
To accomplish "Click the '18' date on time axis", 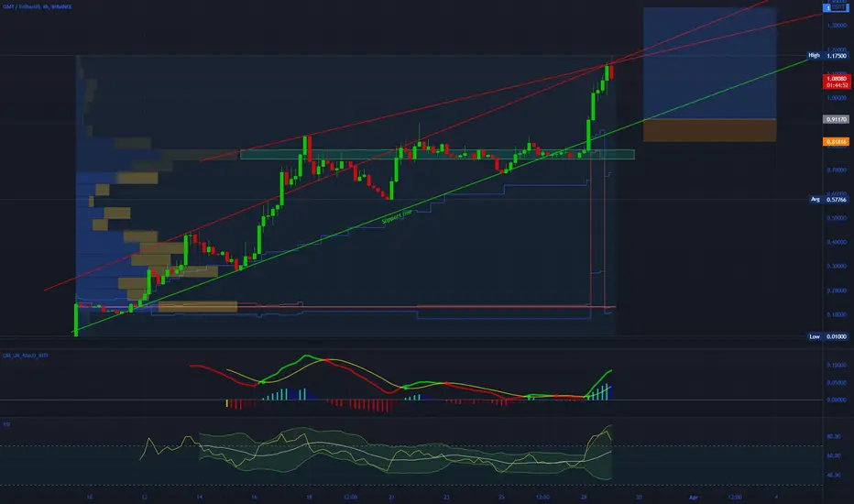I will 309,497.
